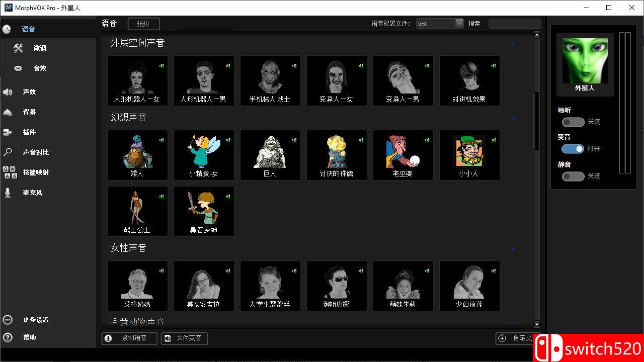Toggle the 聆听 listen switch
Screen dimensions: 644x362
[573, 122]
